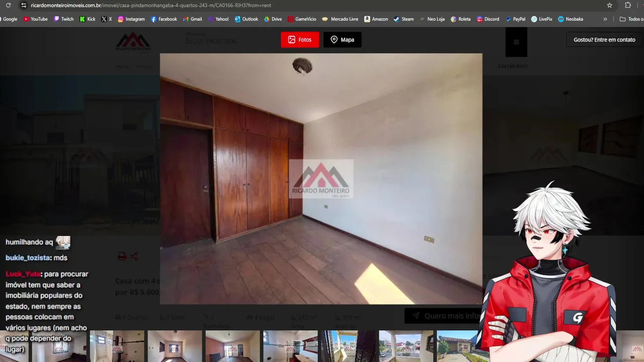The height and width of the screenshot is (362, 644).
Task: Open the Roleta bookmark
Action: coord(460,19)
